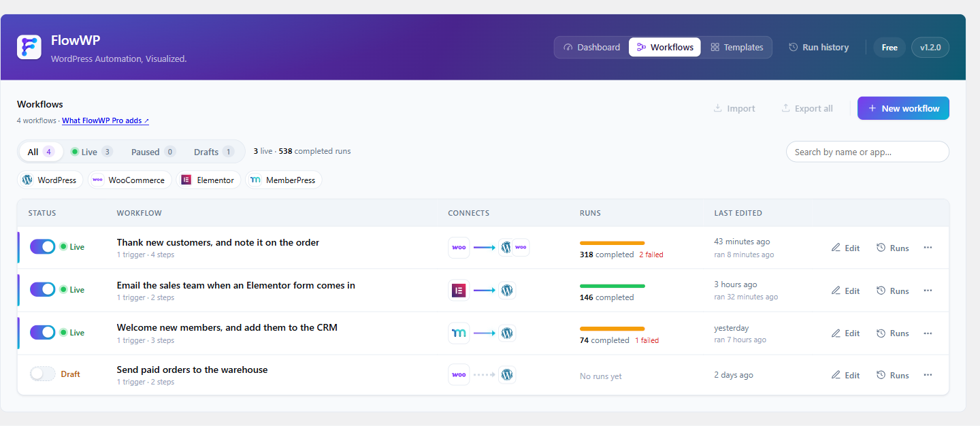This screenshot has height=426, width=980.
Task: Toggle off the Thank new customers workflow
Action: [x=43, y=247]
